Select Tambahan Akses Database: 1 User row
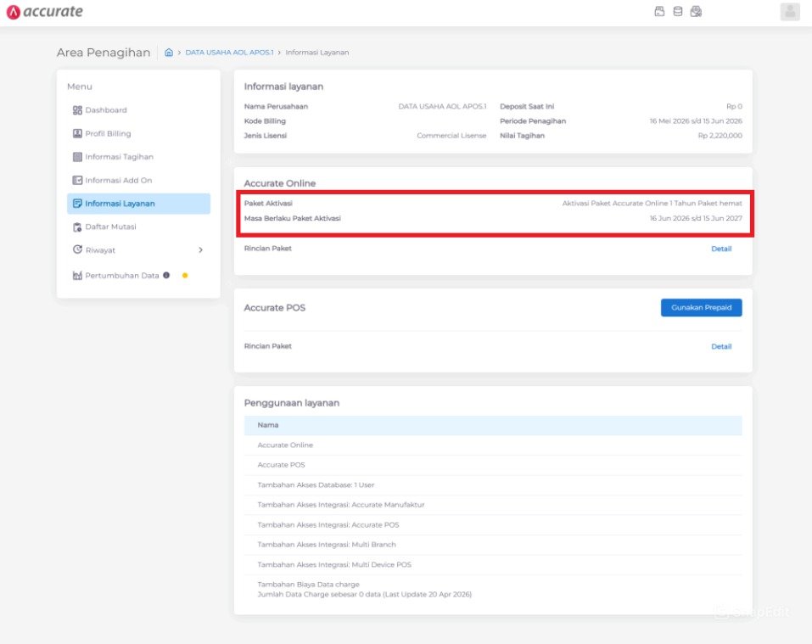812x644 pixels. point(493,485)
